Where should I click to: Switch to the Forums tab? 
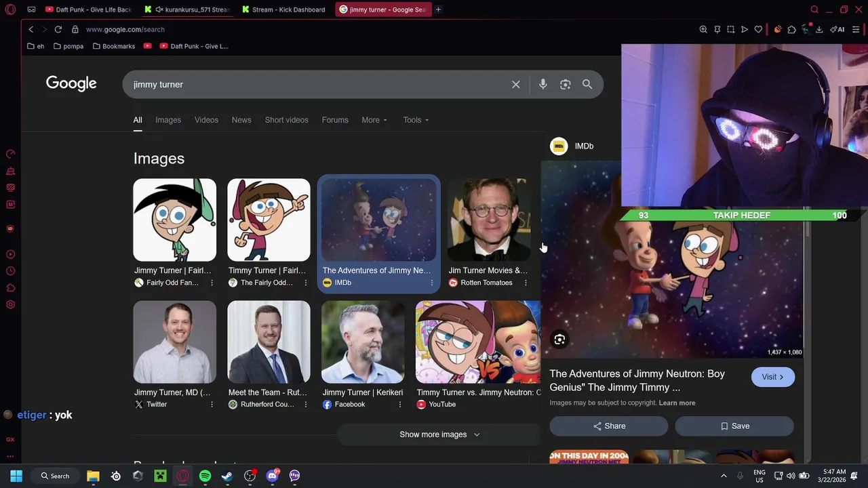[x=335, y=120]
